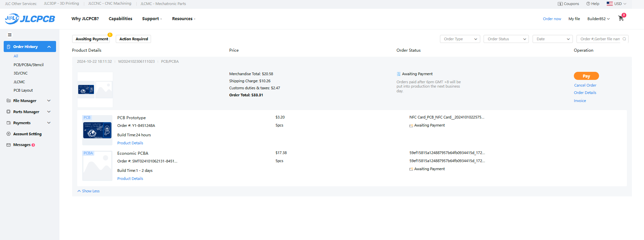Click the File Manager folder icon

click(9, 101)
